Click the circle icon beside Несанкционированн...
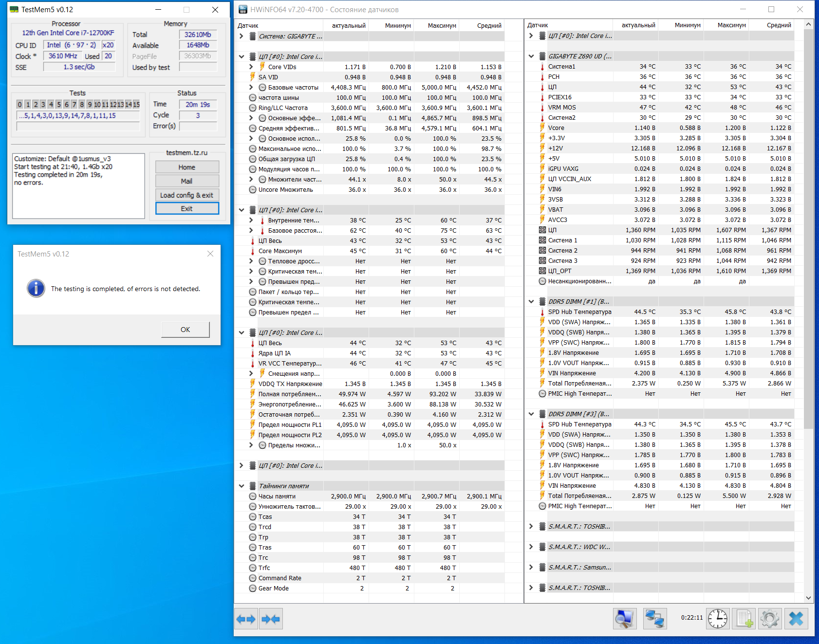This screenshot has height=644, width=819. (x=542, y=281)
